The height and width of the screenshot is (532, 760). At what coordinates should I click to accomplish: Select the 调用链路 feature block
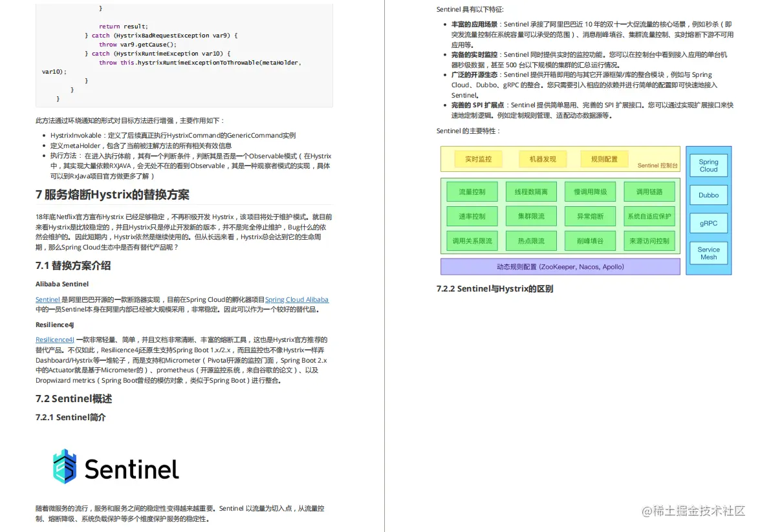pyautogui.click(x=649, y=192)
